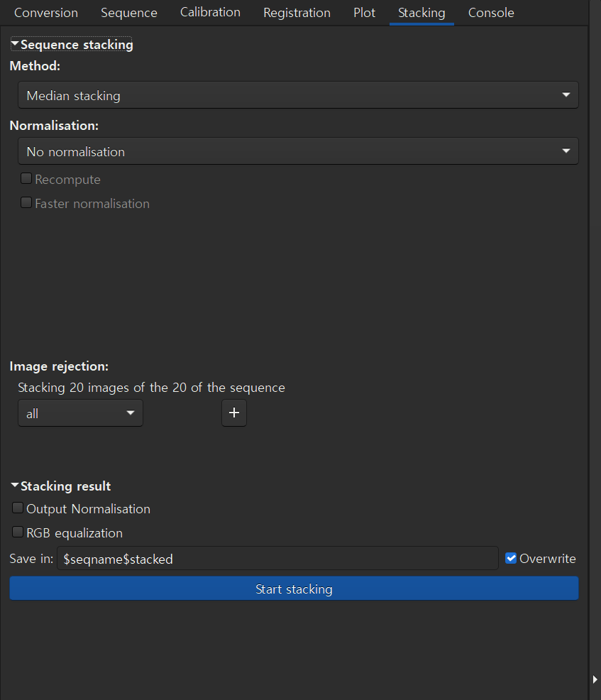Enable the Recompute checkbox

coord(26,178)
